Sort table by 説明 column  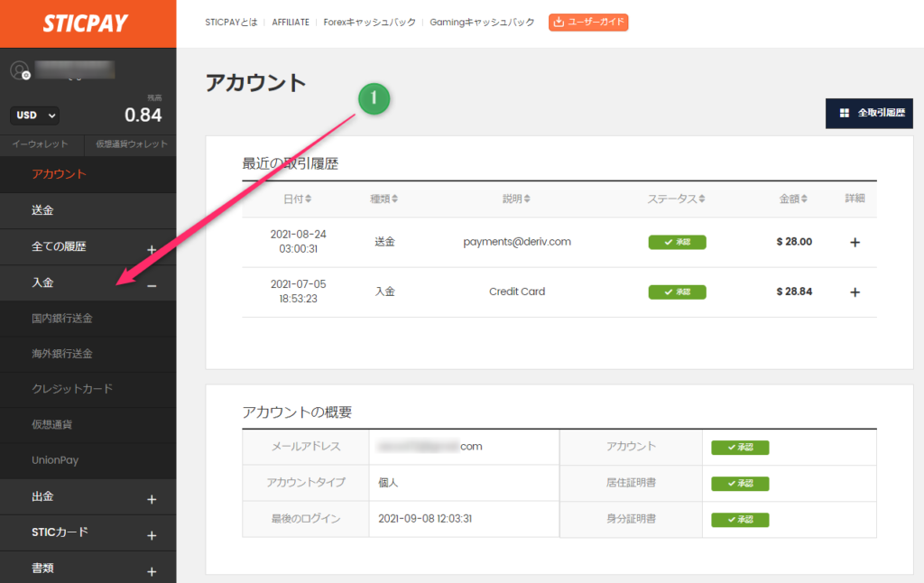[516, 199]
